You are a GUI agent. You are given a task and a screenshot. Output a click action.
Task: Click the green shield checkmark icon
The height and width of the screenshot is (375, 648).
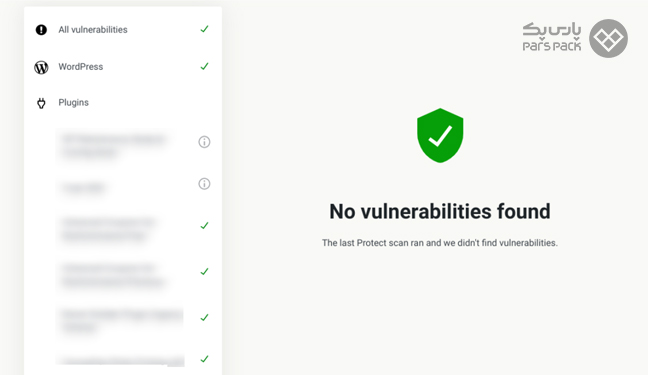pos(440,135)
